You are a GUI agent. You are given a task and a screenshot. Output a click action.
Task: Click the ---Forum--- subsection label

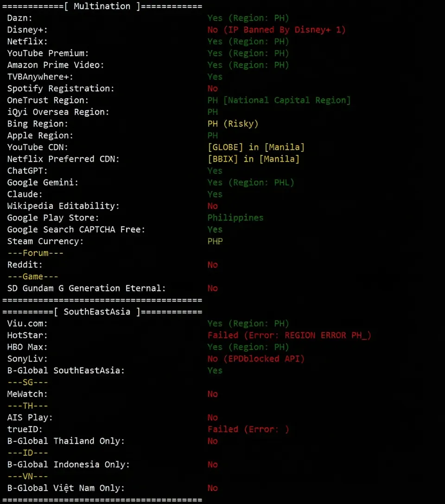pyautogui.click(x=35, y=253)
